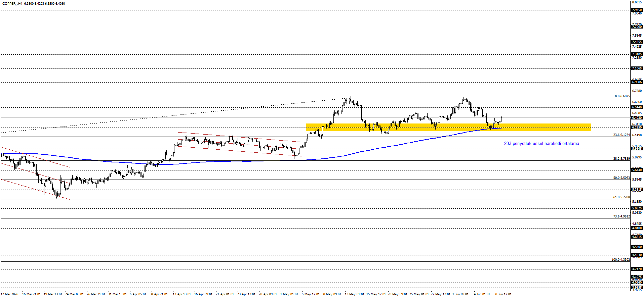Click the 31 Mar 13:01 time label
This screenshot has width=644, height=298.
coord(118,294)
